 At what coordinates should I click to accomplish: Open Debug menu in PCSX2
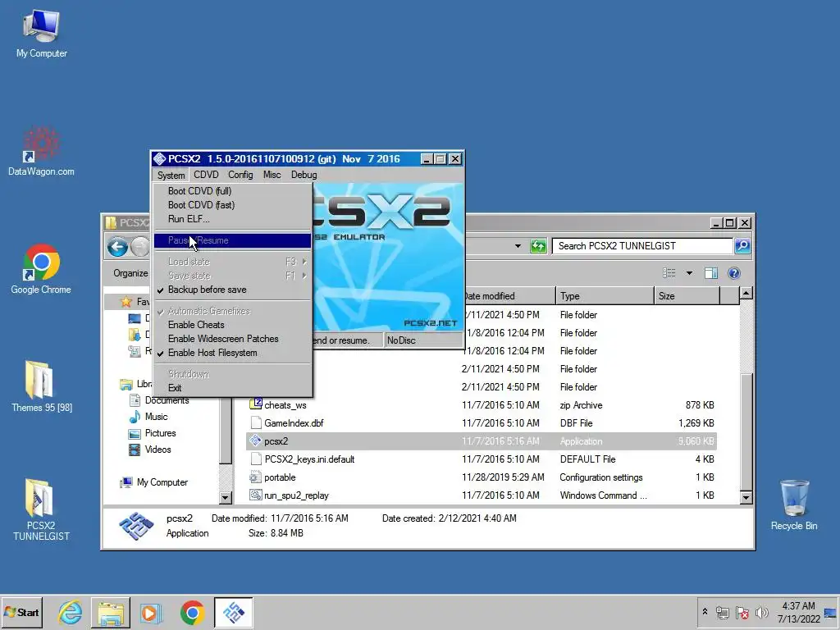coord(304,175)
